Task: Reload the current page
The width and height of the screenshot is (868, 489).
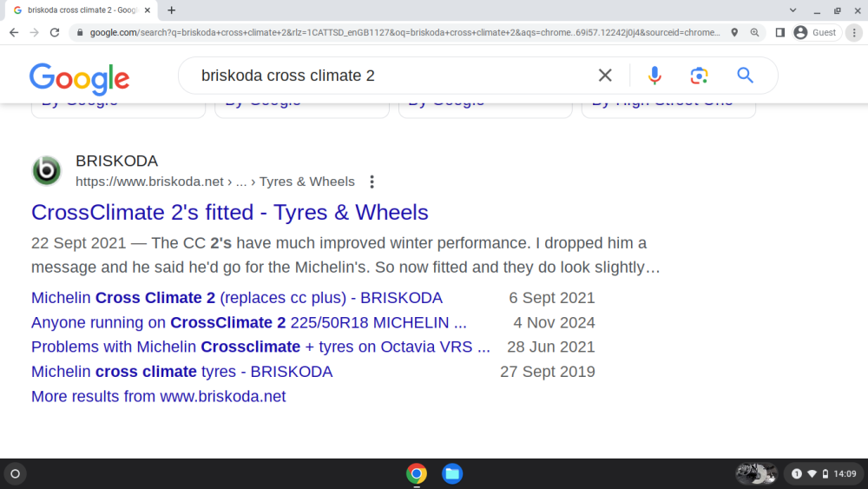Action: (x=54, y=33)
